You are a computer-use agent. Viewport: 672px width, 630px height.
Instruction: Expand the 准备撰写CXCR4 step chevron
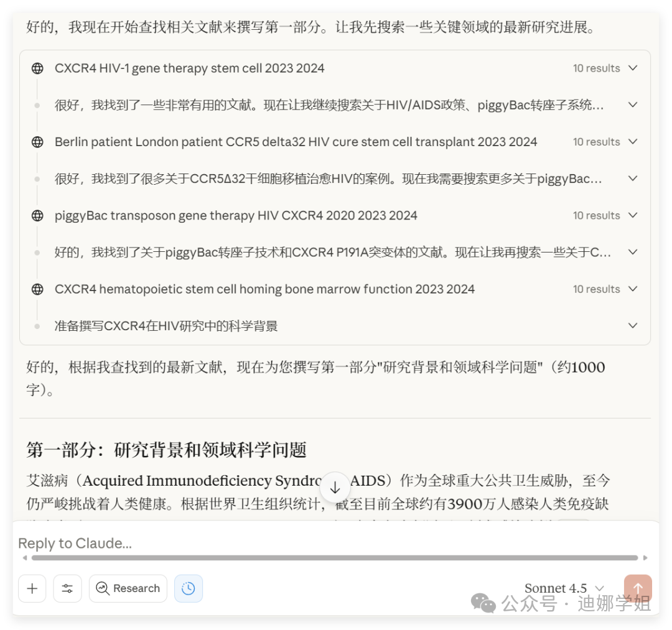(633, 325)
